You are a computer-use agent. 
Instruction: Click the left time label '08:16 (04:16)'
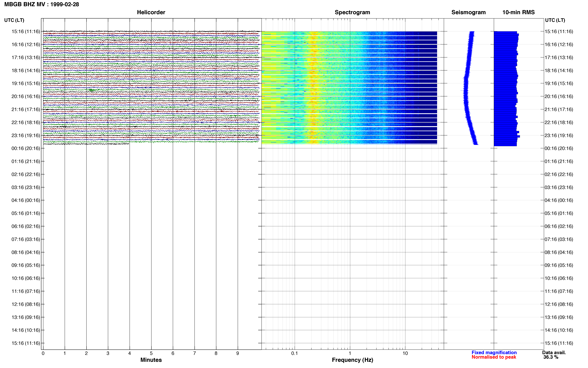(x=26, y=252)
